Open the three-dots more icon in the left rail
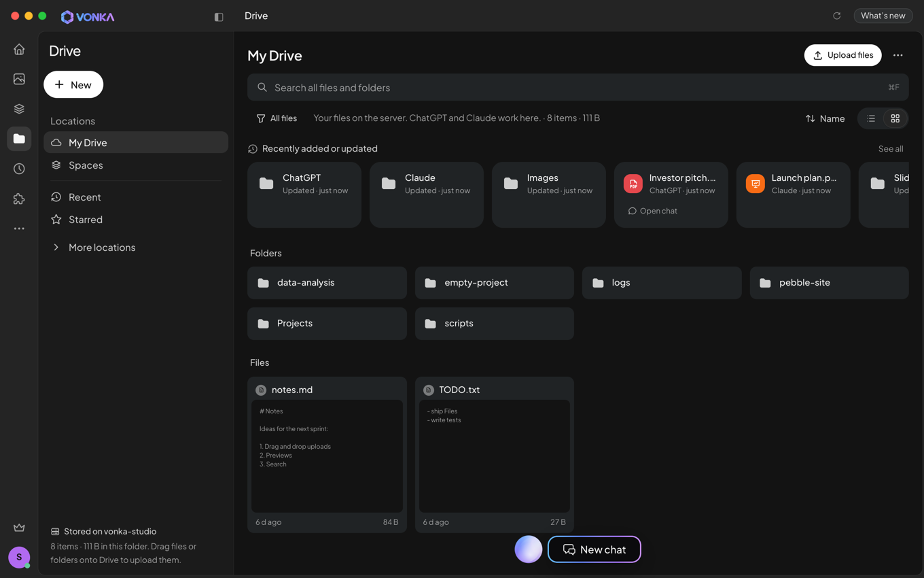Screen dimensions: 924x578 point(19,228)
